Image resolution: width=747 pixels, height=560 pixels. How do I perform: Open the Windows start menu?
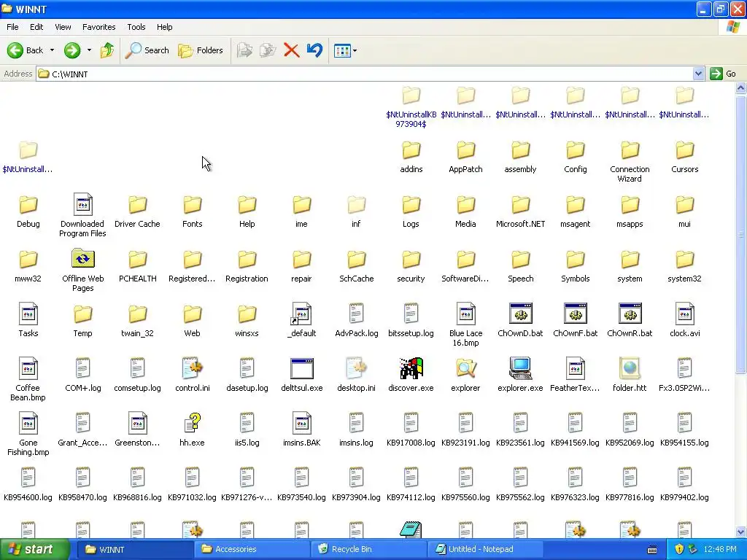34,550
